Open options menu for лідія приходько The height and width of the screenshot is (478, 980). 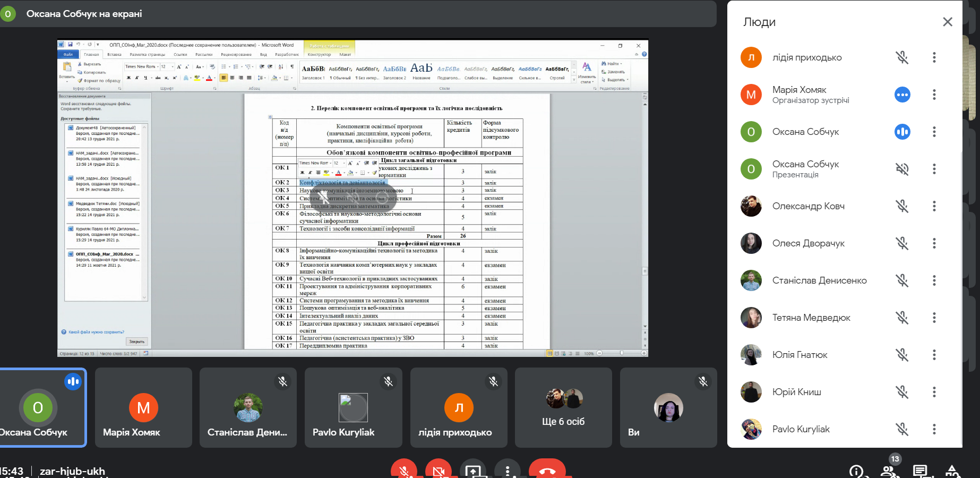tap(934, 57)
